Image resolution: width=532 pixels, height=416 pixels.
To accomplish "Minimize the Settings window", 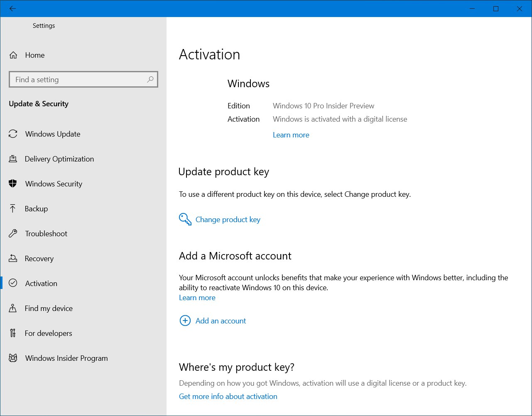I will point(472,8).
